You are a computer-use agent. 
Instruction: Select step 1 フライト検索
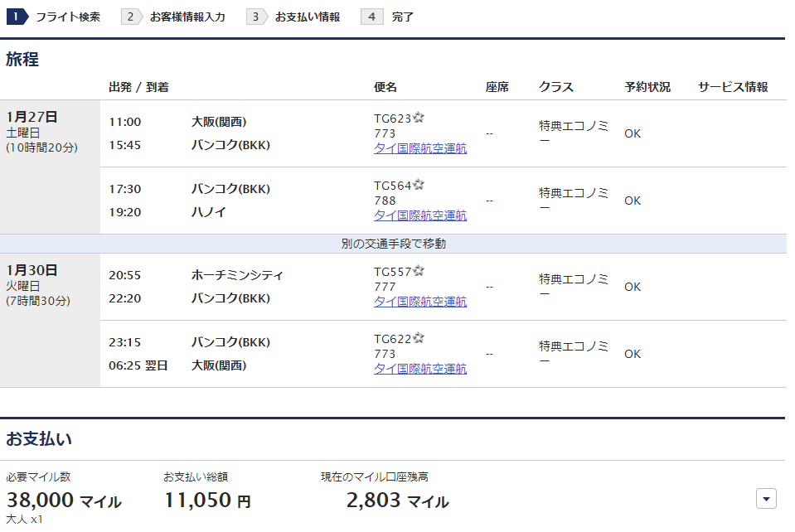53,17
